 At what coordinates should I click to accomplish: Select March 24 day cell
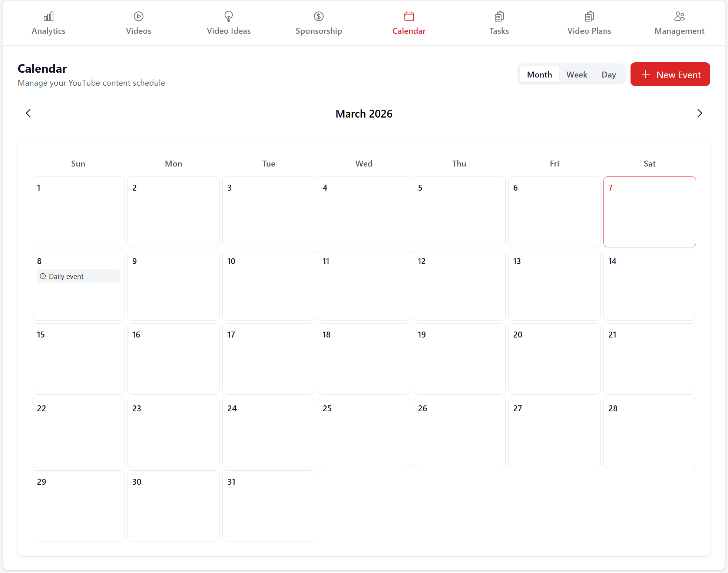(269, 432)
